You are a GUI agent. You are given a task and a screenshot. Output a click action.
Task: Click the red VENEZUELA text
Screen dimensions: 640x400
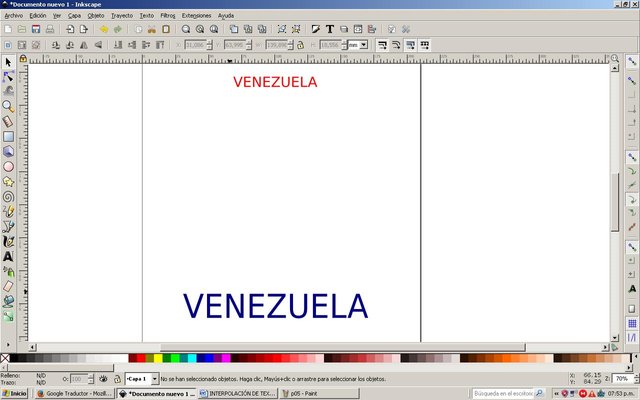tap(275, 82)
